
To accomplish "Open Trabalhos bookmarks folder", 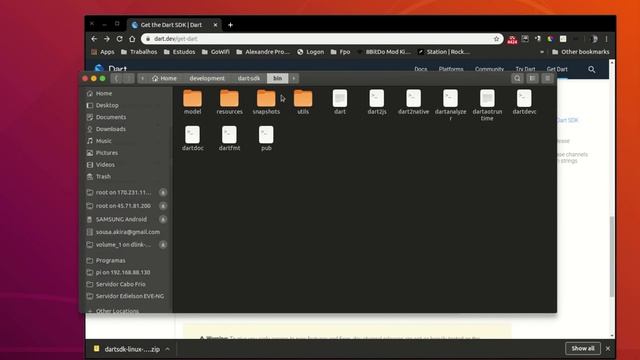I will (x=139, y=52).
